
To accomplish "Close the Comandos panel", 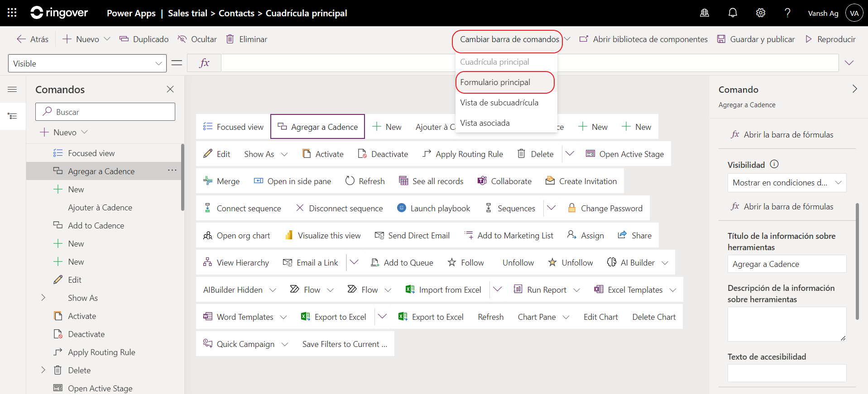I will click(170, 89).
